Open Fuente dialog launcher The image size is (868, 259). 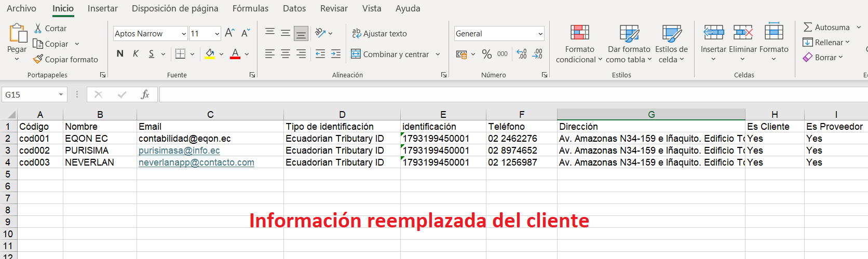coord(252,75)
